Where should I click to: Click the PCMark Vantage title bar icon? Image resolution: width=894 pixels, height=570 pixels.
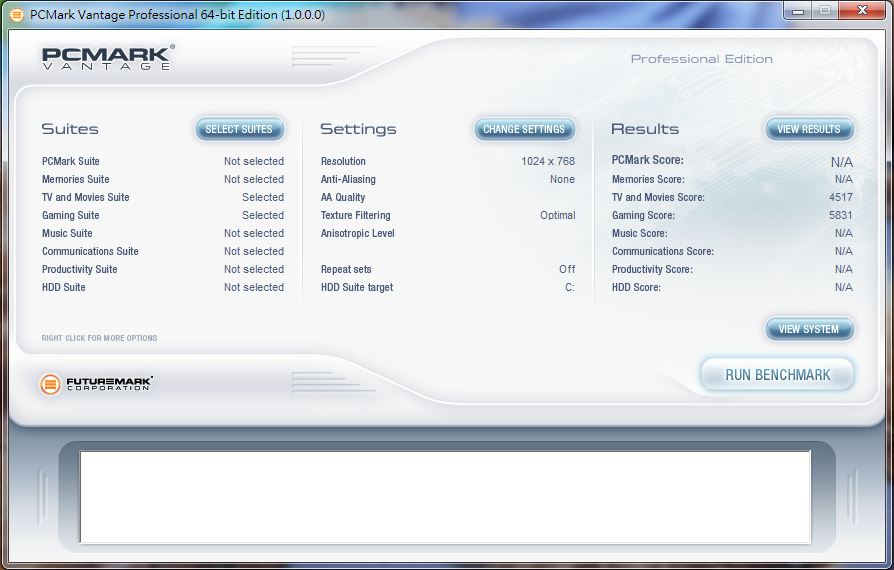tap(17, 15)
